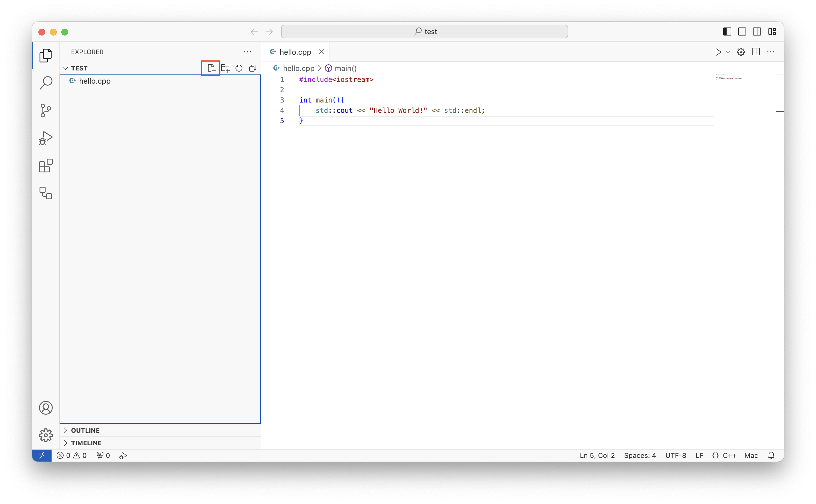Image resolution: width=816 pixels, height=504 pixels.
Task: Collapse all folders in Explorer
Action: 253,68
